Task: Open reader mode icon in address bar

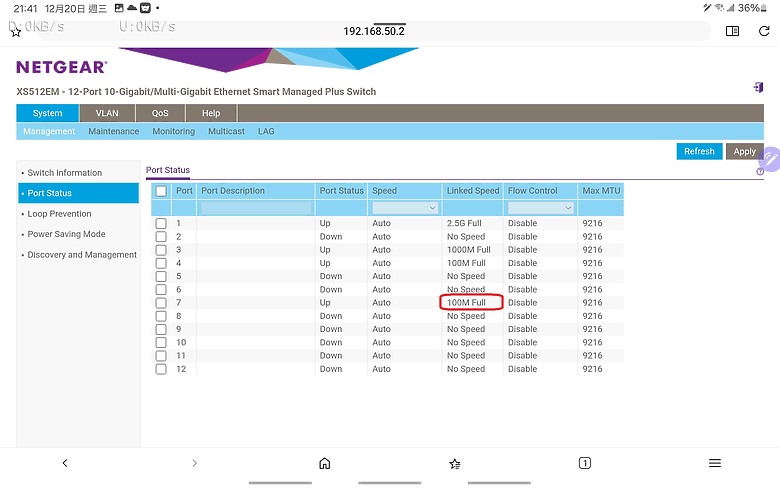Action: pyautogui.click(x=732, y=31)
